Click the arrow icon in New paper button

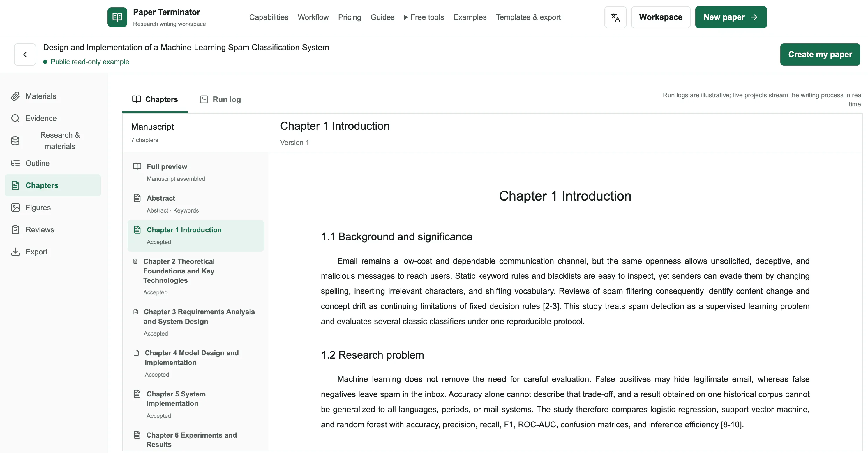pyautogui.click(x=754, y=17)
